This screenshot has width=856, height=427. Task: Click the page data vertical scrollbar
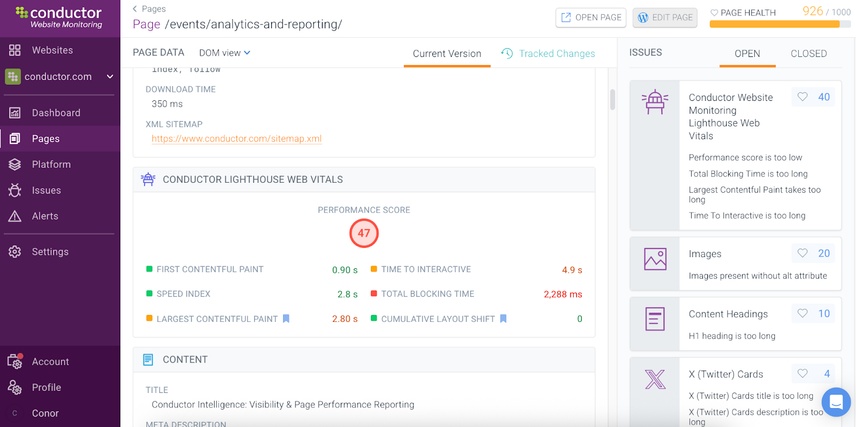pos(613,99)
